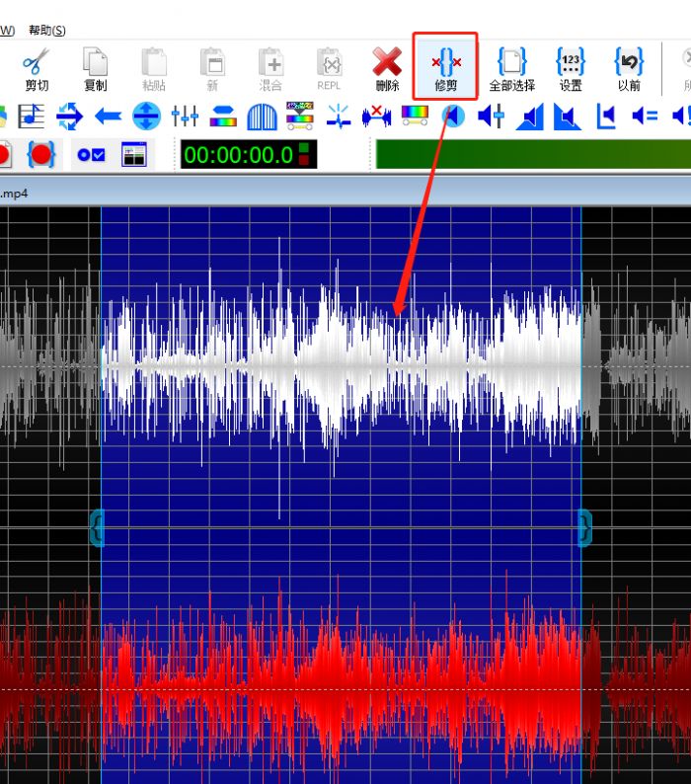Viewport: 691px width, 784px height.
Task: Apply the reverse left-arrow effect icon
Action: pyautogui.click(x=108, y=117)
